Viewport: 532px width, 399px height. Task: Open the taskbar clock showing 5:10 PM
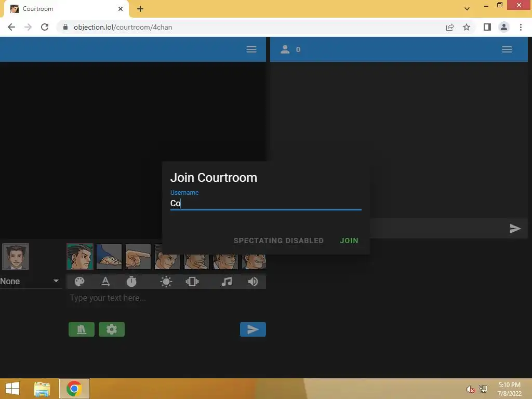509,389
